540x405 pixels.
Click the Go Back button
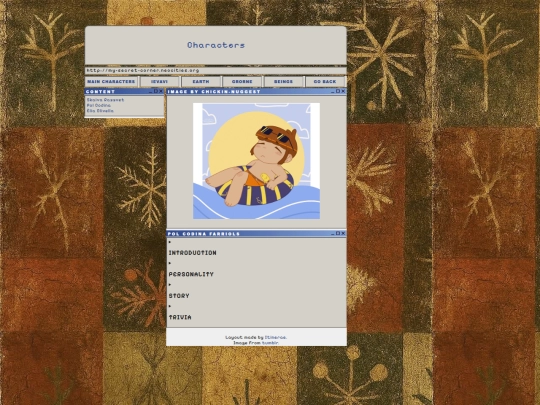tap(325, 82)
